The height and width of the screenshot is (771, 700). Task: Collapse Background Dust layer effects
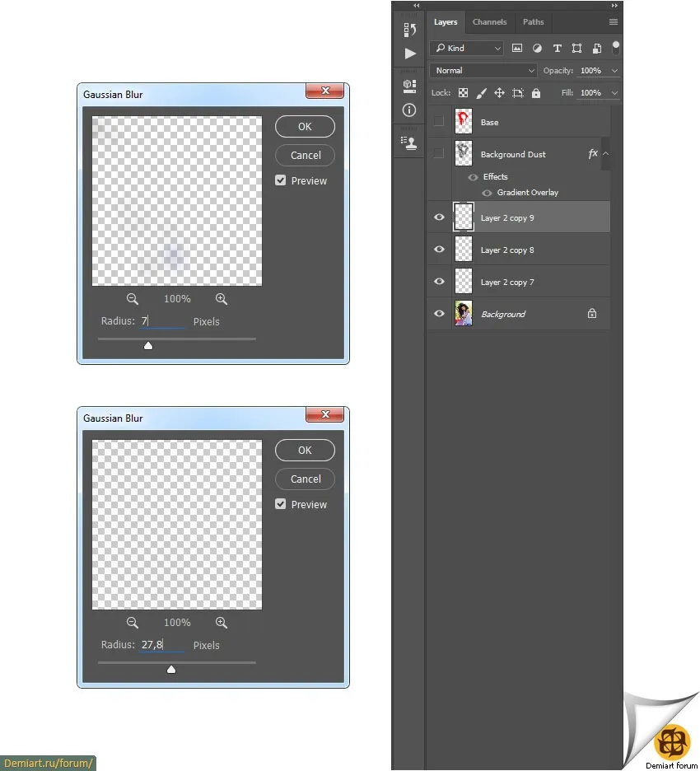point(606,154)
